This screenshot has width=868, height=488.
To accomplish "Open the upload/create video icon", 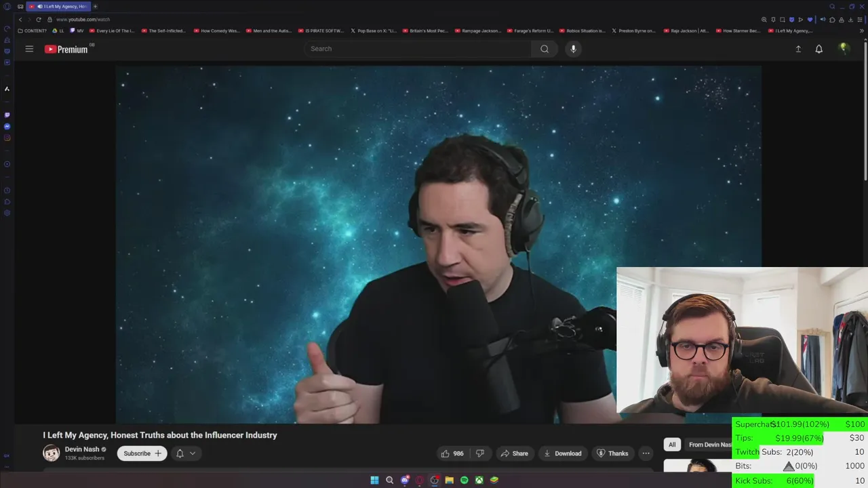I will click(x=798, y=49).
